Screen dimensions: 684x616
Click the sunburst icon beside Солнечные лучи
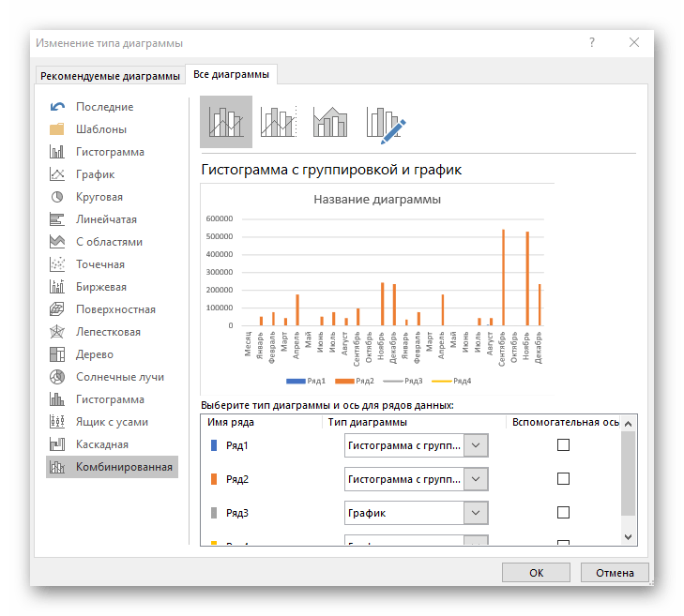(x=57, y=377)
